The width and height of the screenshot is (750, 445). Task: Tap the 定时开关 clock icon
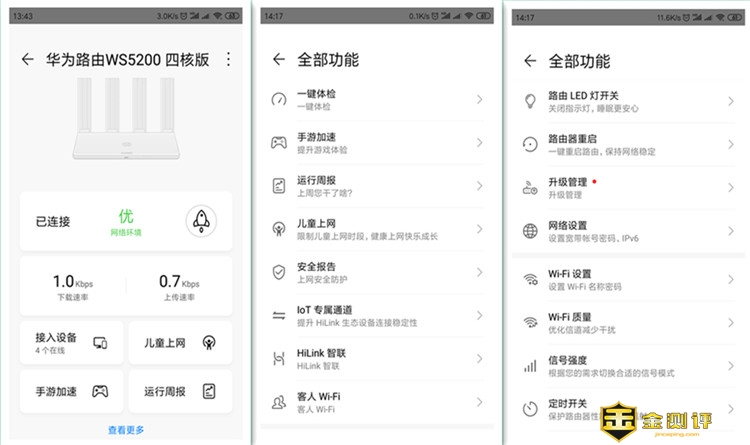click(x=530, y=407)
